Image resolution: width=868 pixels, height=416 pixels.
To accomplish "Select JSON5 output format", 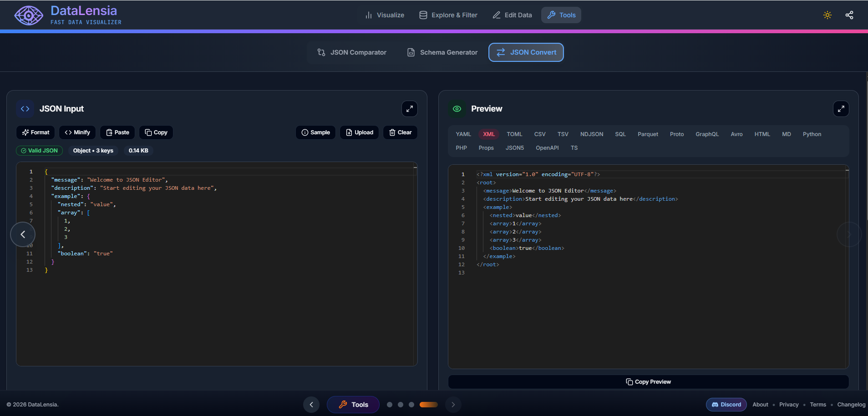I will point(515,148).
